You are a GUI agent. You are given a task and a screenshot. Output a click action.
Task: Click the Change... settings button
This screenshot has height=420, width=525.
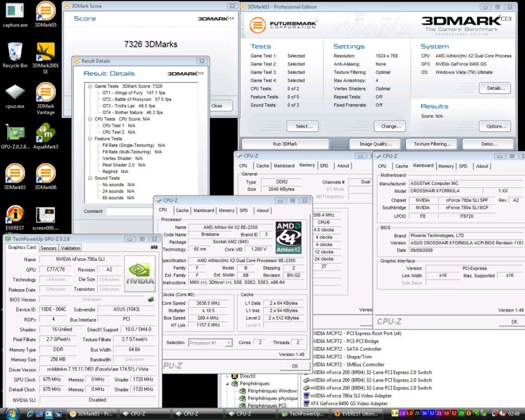tap(391, 126)
